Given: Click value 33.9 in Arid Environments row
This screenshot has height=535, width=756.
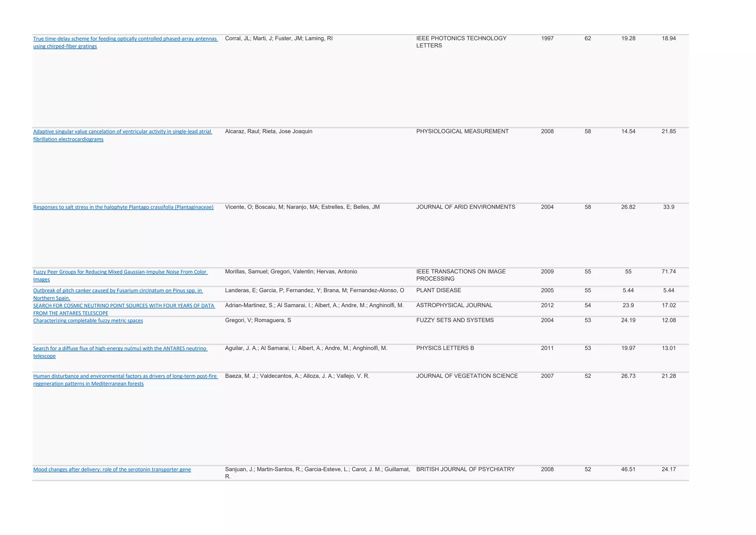Looking at the screenshot, I should [x=669, y=207].
